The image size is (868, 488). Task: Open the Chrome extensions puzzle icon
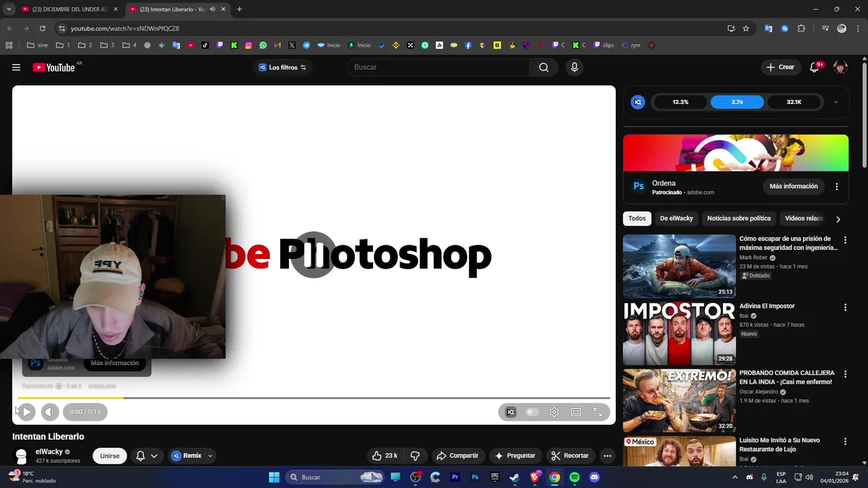tap(802, 28)
